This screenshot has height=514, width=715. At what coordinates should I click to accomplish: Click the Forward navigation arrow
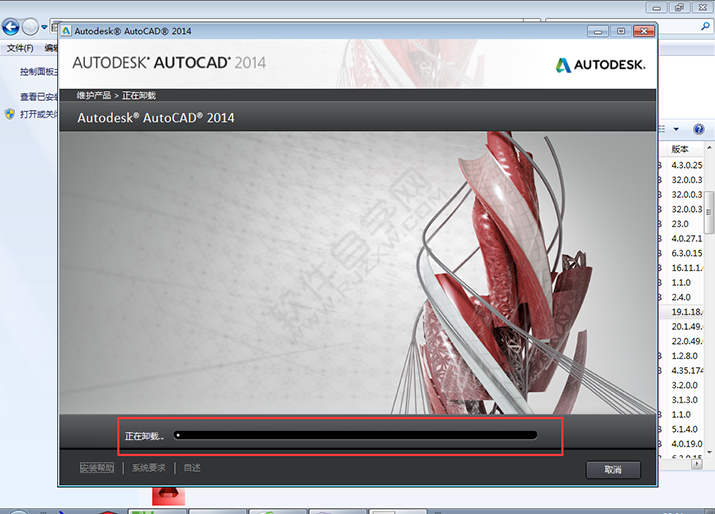31,27
